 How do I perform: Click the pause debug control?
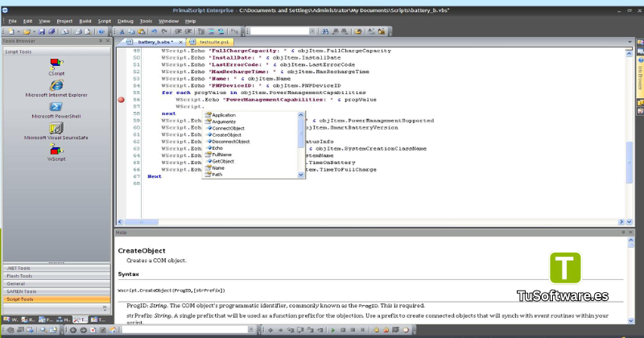click(363, 330)
